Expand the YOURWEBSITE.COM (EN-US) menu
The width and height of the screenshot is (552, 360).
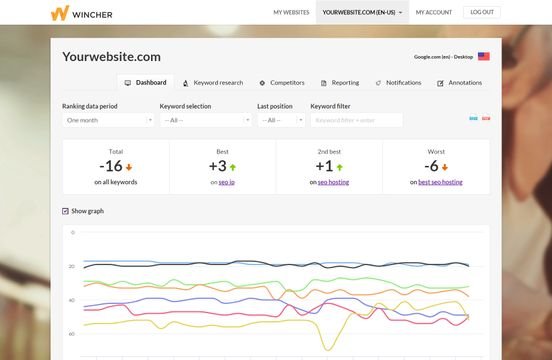(363, 12)
